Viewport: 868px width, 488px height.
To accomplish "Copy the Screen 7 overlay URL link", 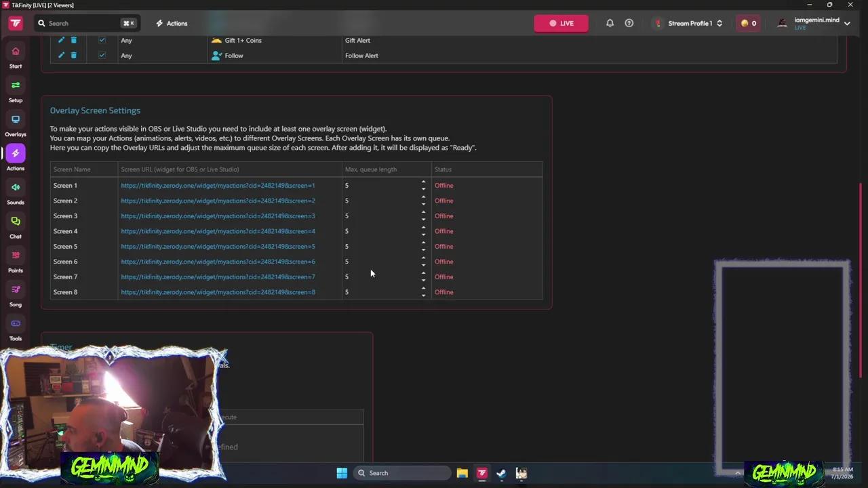I will 218,277.
